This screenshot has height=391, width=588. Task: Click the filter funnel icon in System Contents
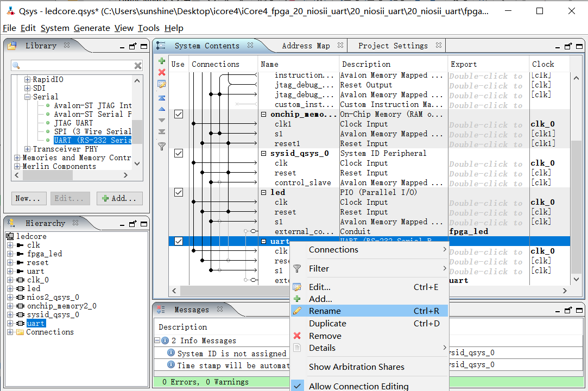[x=161, y=146]
